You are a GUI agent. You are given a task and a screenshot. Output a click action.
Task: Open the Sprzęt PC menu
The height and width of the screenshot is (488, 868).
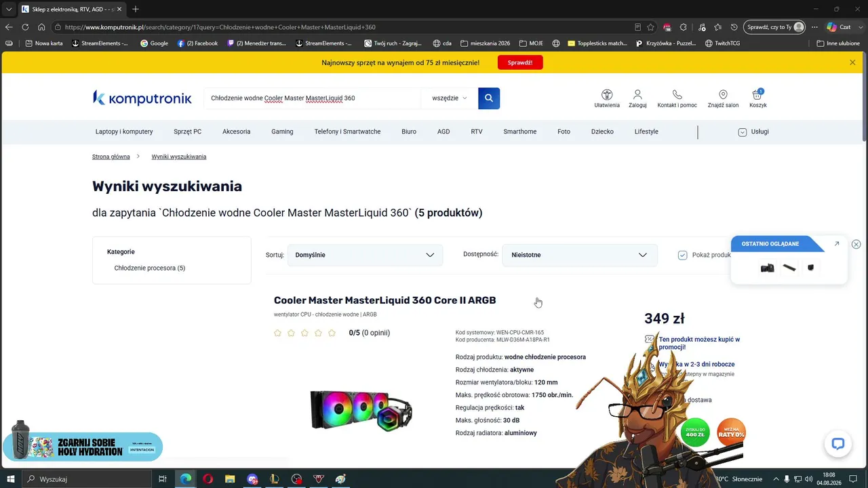187,131
